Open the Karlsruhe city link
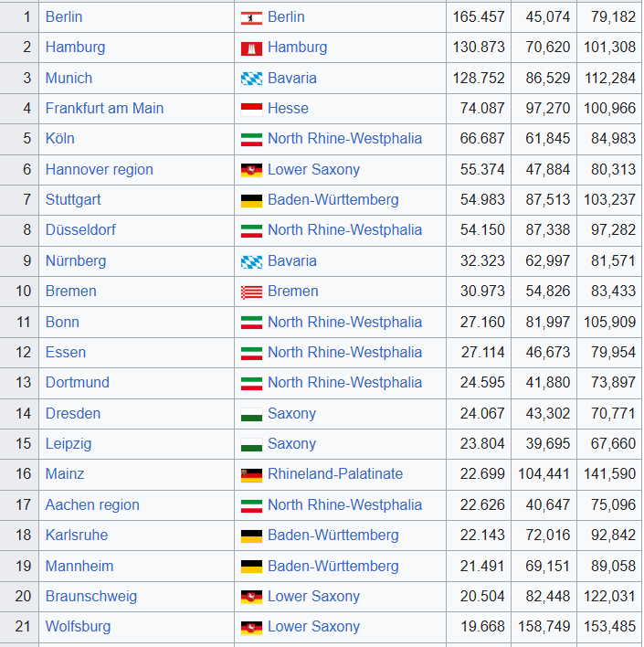This screenshot has width=644, height=647. click(x=77, y=536)
